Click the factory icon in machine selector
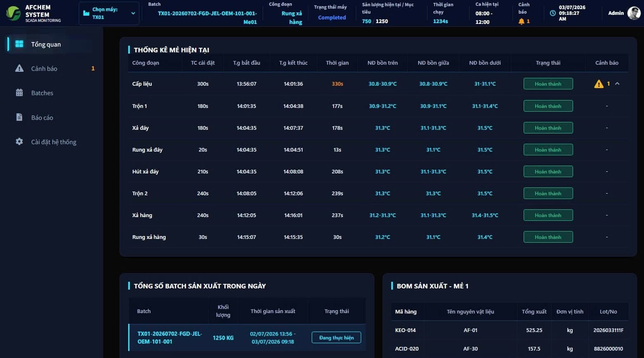 [86, 13]
